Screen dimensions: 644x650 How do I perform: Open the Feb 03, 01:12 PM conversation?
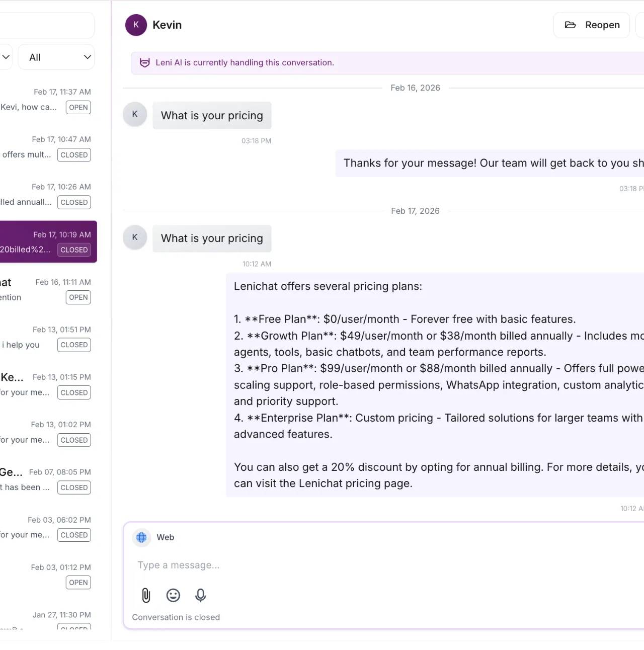tap(47, 575)
